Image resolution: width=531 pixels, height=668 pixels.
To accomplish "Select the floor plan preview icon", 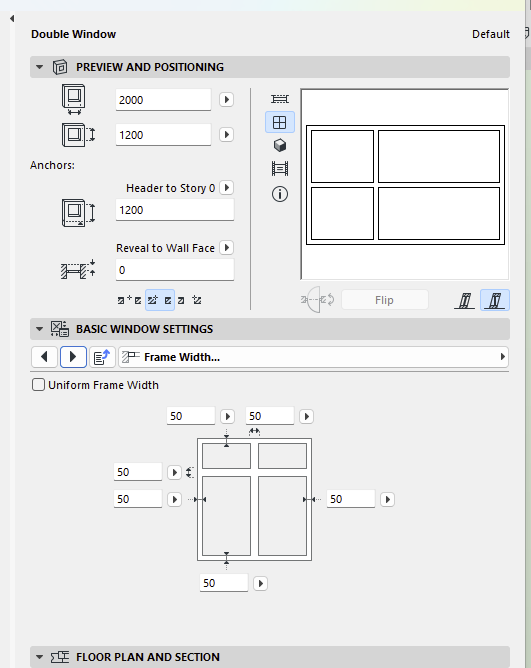I will coord(280,99).
